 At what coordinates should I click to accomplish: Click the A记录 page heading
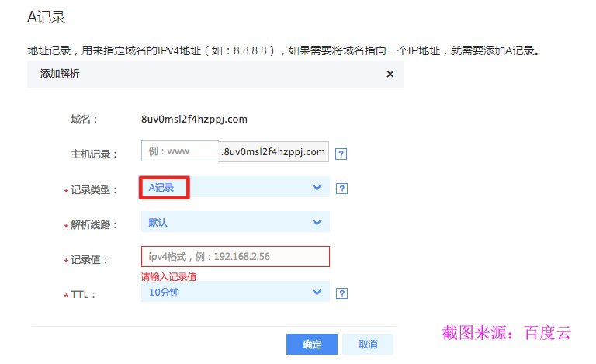click(x=47, y=17)
